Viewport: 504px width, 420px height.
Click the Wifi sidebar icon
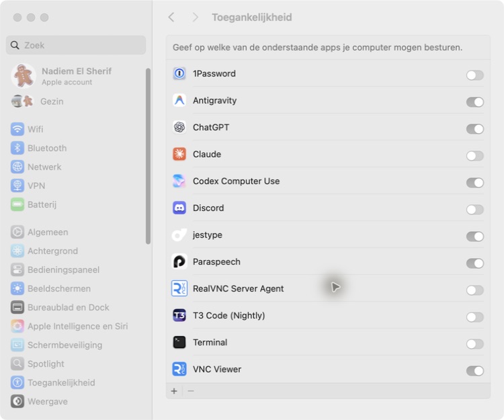pyautogui.click(x=17, y=129)
